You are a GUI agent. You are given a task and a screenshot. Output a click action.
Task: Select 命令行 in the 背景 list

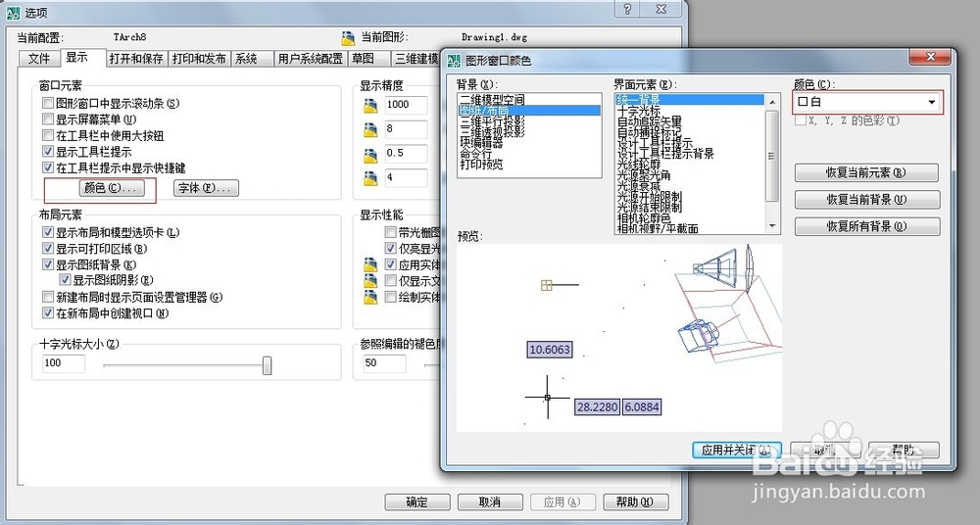pos(476,154)
